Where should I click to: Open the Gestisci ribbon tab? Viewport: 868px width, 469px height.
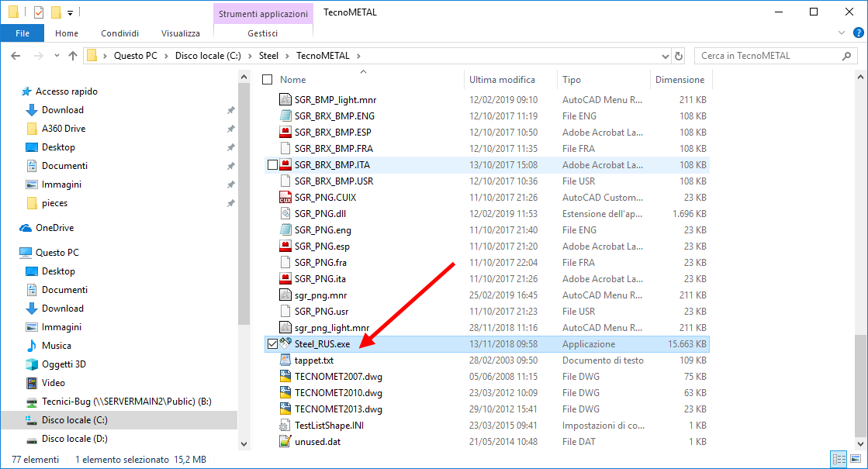tap(263, 33)
